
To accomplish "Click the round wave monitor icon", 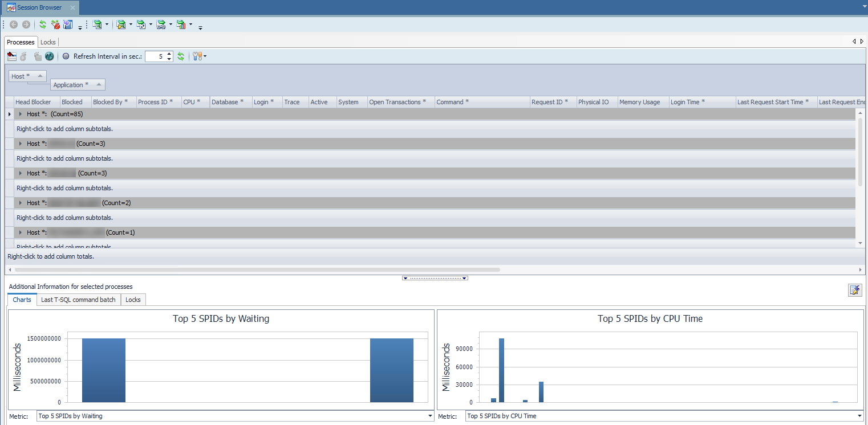I will pos(49,56).
